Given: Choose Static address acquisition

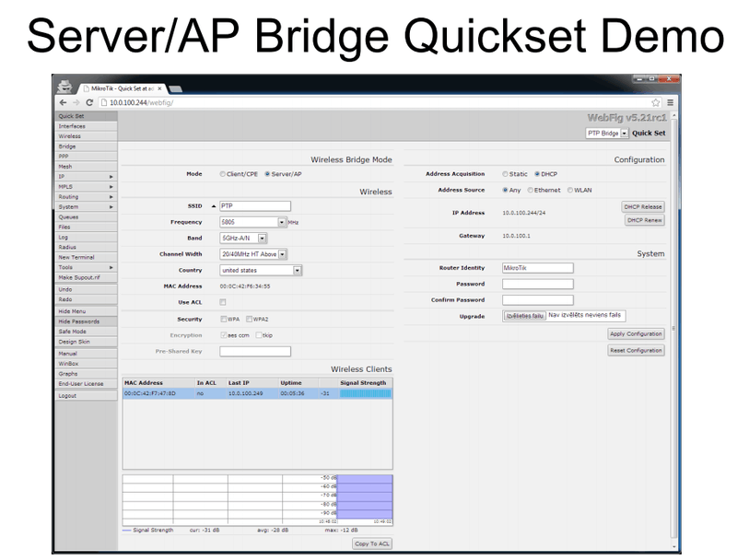Looking at the screenshot, I should (x=505, y=174).
